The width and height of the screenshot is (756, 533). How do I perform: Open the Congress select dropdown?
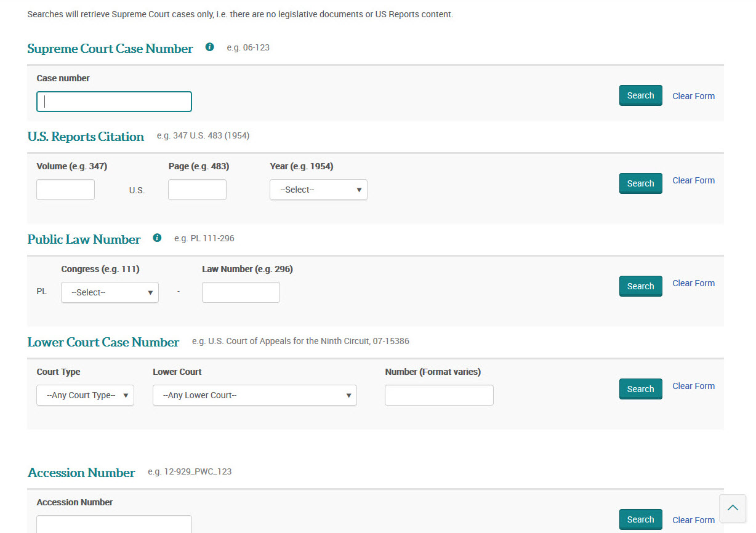[x=110, y=292]
